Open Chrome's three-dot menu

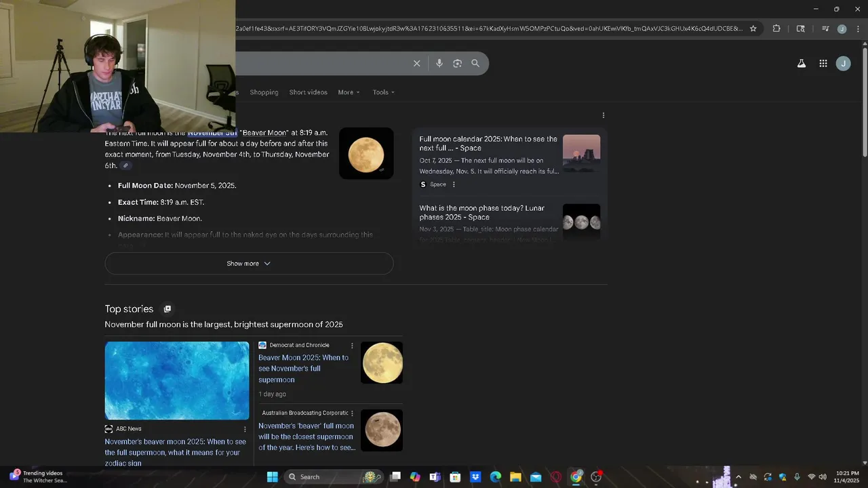(x=858, y=28)
